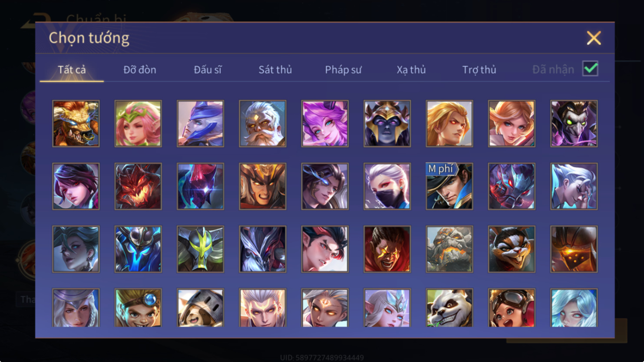
Task: Pick the hero tagged M phí
Action: click(449, 186)
